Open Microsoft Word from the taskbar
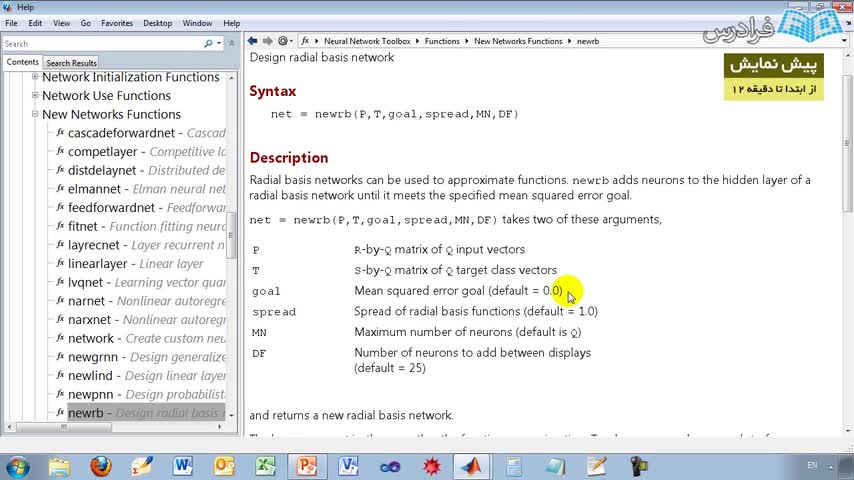This screenshot has width=854, height=480. pyautogui.click(x=183, y=466)
